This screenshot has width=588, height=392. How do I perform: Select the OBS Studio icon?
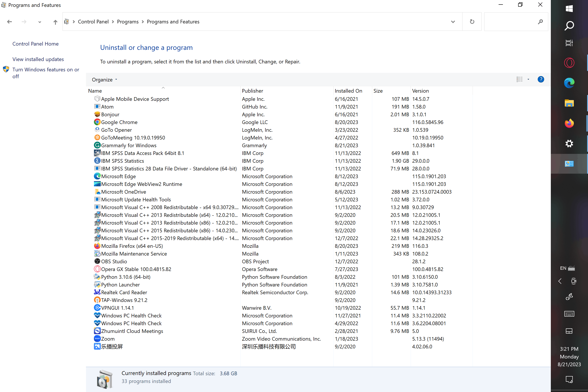pos(97,261)
